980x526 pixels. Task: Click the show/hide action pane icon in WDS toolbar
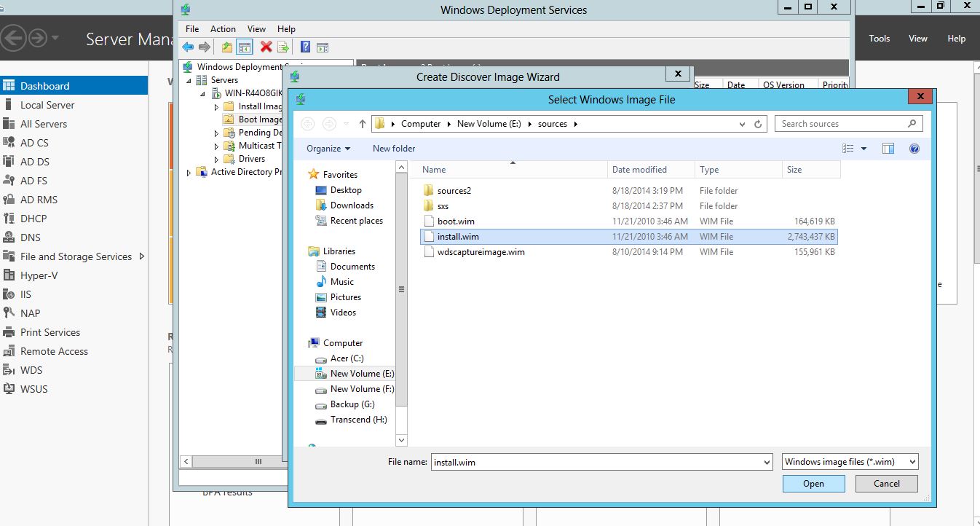click(x=323, y=47)
